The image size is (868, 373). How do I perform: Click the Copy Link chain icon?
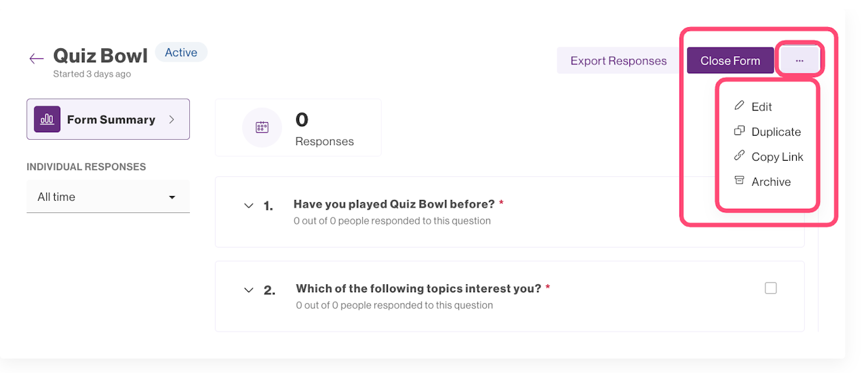(x=739, y=156)
